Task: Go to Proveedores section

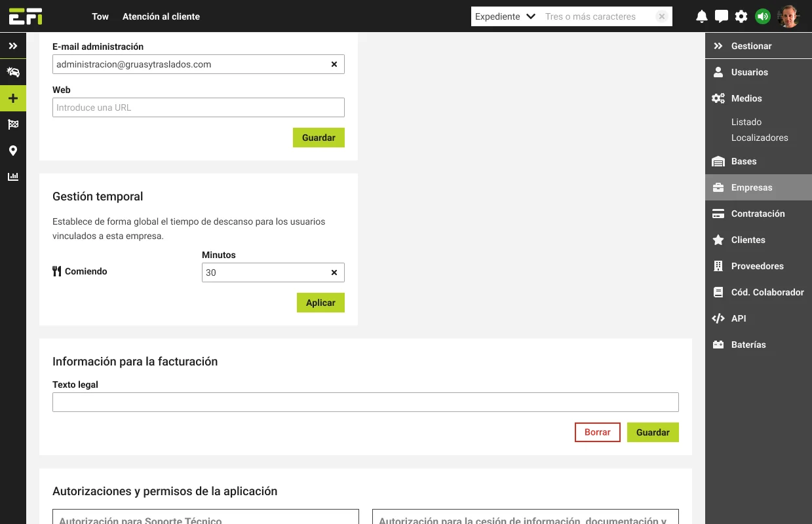Action: point(758,266)
